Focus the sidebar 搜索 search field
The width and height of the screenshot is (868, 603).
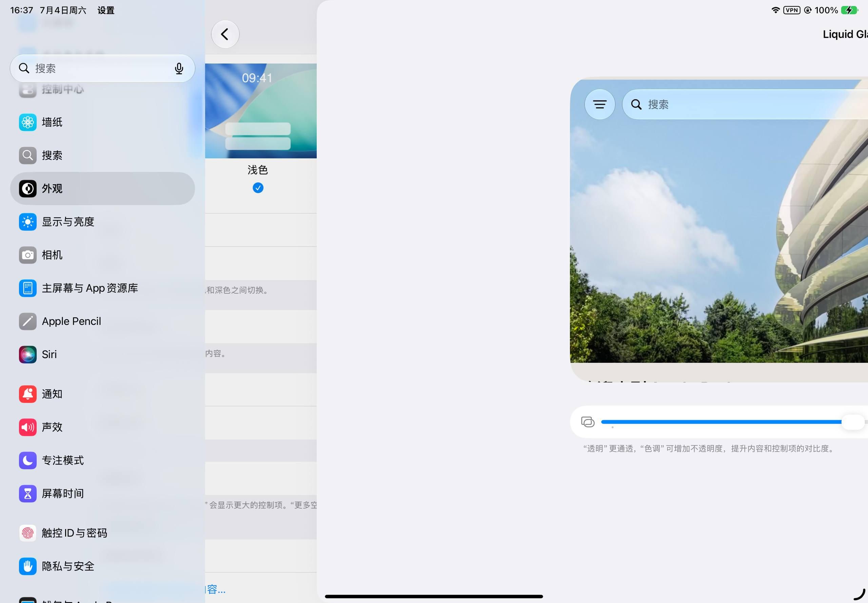point(102,69)
